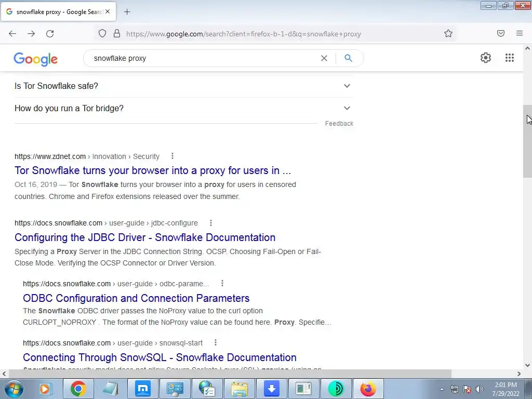The image size is (532, 399).
Task: Launch Windows Media Player from taskbar
Action: [46, 389]
